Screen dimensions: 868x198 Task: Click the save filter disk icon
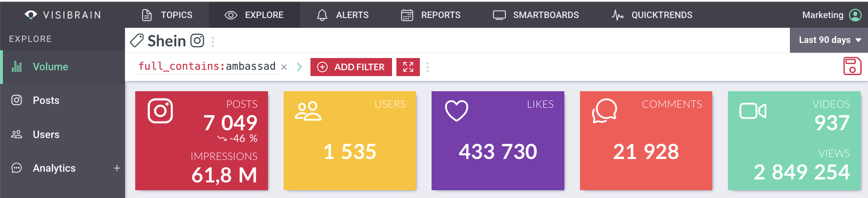[x=852, y=66]
